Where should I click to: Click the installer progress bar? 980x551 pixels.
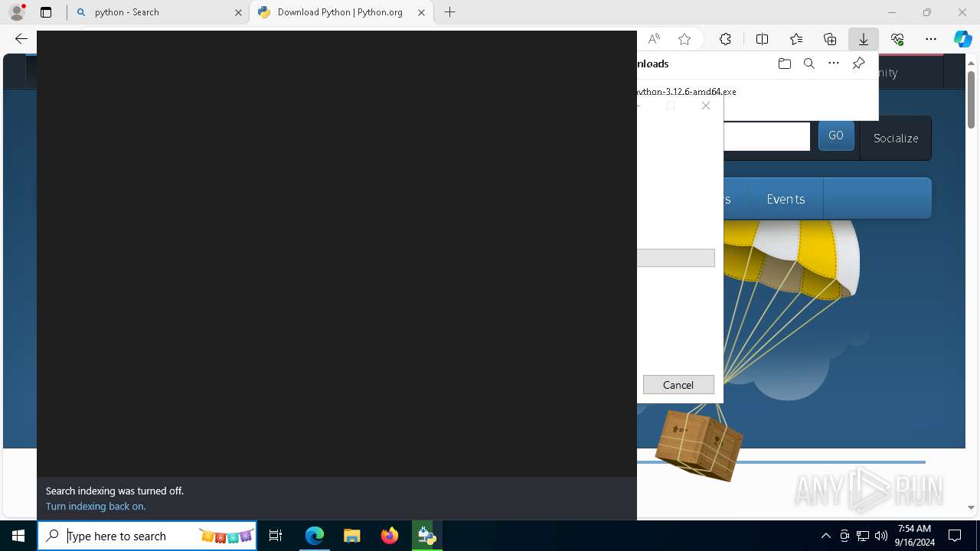click(676, 258)
